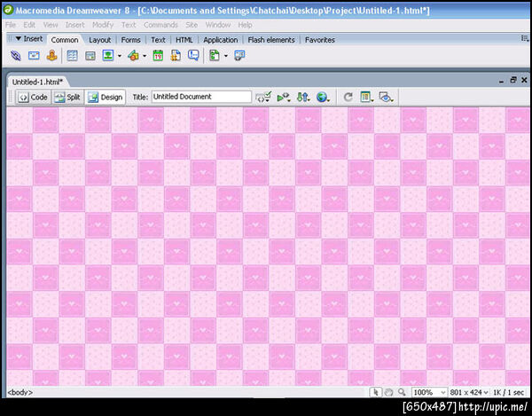Open the window size 801 x 424 menu
Image resolution: width=532 pixels, height=416 pixels.
pos(469,393)
